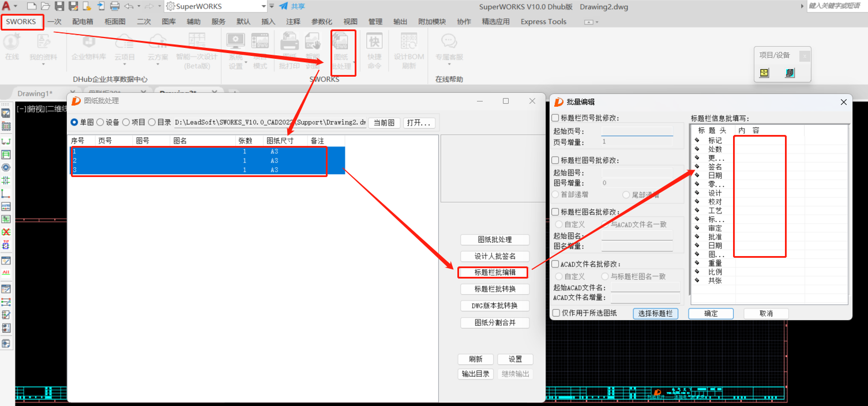Click the 共享 share icon

(292, 6)
